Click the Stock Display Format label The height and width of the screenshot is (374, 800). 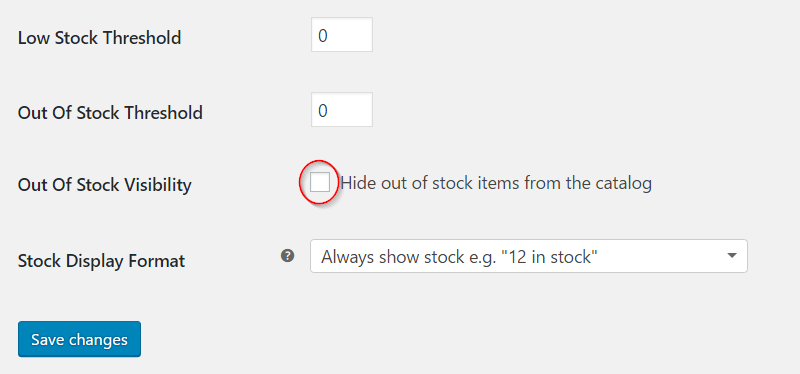click(102, 261)
